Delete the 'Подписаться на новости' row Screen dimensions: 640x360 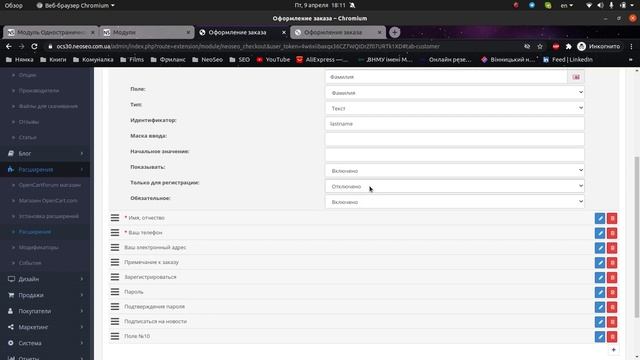(612, 322)
